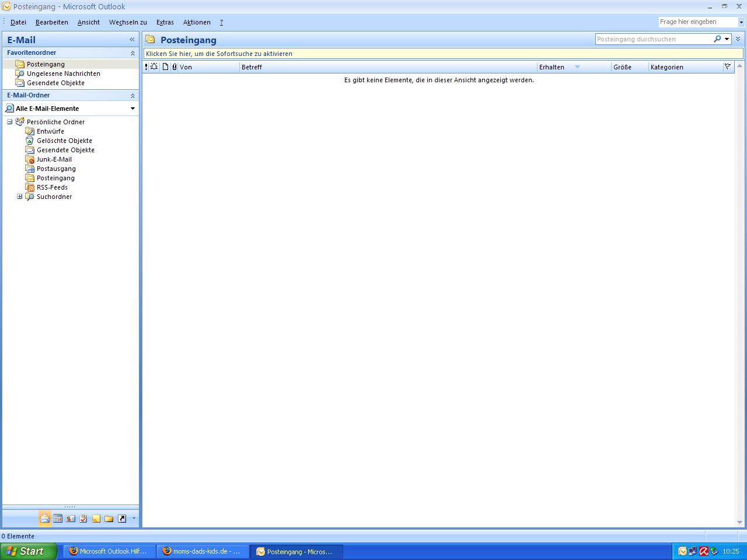This screenshot has height=560, width=747.
Task: Open the Contacts view icon
Action: coord(71,519)
